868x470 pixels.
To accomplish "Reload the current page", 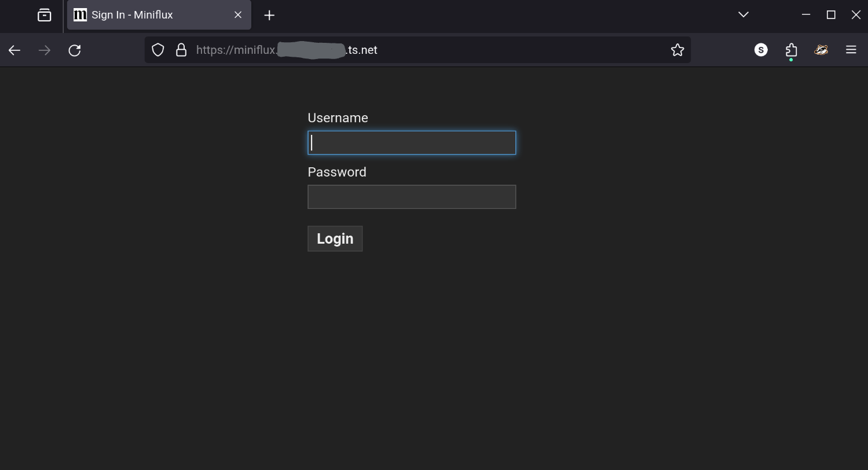I will click(75, 50).
